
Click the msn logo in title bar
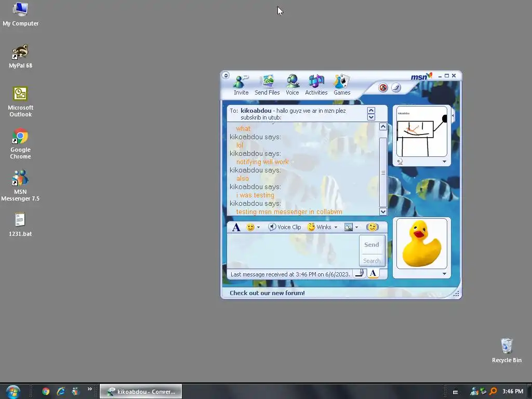point(421,77)
